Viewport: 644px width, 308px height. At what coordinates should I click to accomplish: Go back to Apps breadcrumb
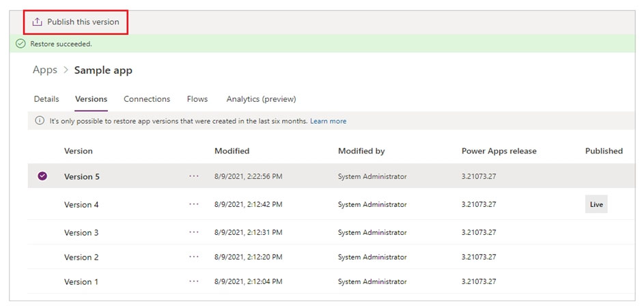point(45,70)
